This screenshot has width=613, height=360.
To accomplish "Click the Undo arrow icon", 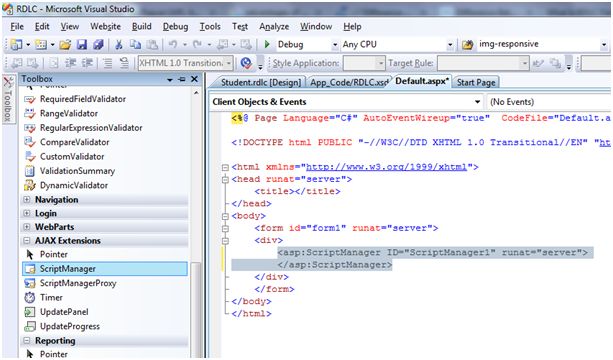I will coord(173,45).
